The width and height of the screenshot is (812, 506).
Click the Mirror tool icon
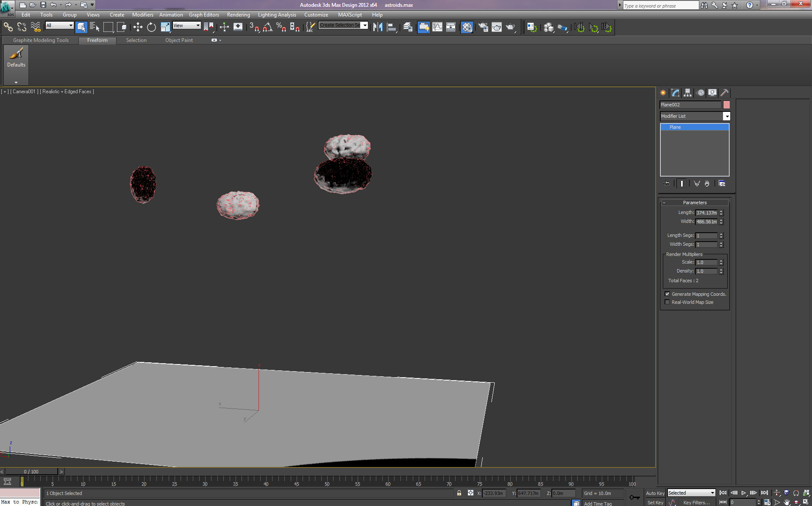point(378,27)
